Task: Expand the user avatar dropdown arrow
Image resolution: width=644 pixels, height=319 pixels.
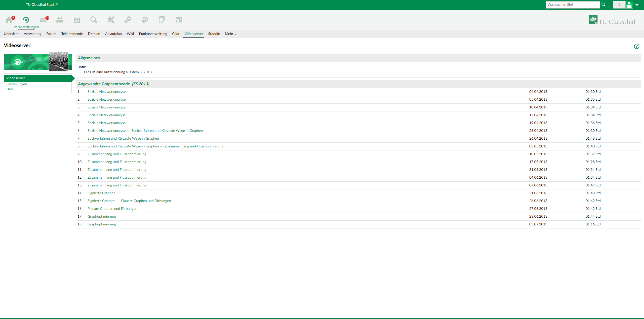Action: click(637, 5)
